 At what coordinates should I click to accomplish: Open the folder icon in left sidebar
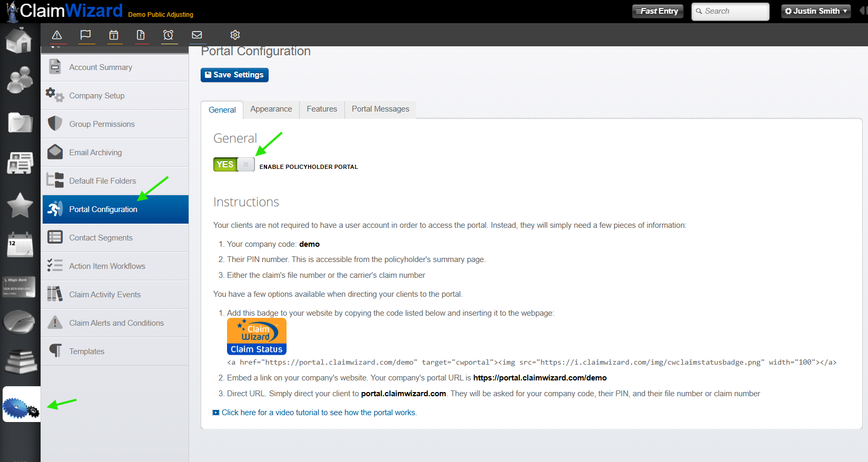(x=21, y=123)
